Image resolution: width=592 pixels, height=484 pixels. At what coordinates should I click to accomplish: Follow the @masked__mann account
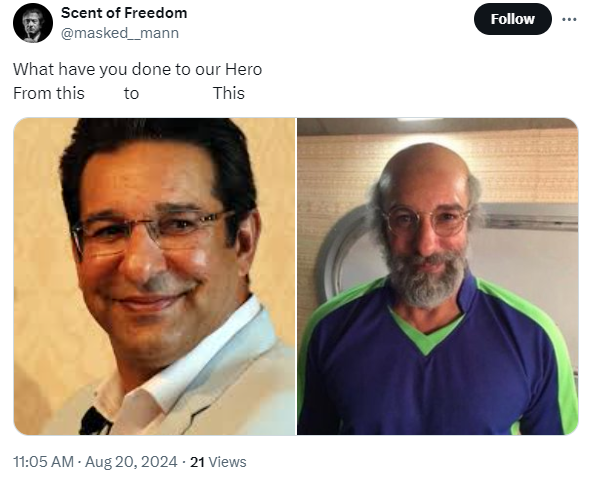point(512,19)
